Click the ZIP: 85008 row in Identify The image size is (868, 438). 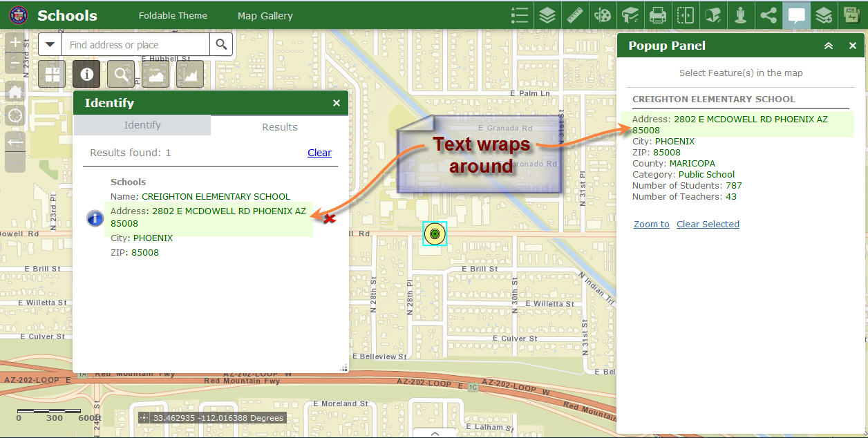click(x=135, y=253)
